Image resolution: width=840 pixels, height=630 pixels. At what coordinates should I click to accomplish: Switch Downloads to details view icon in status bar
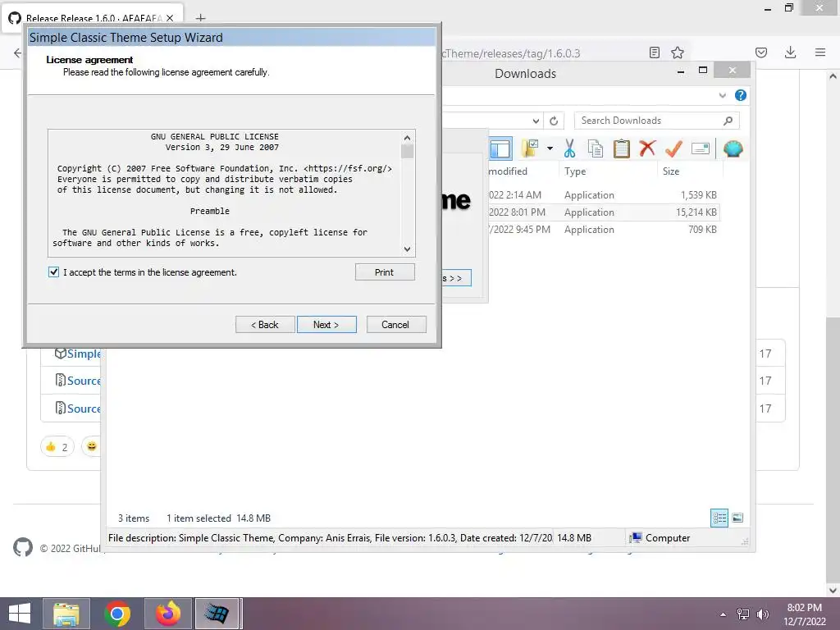point(719,518)
